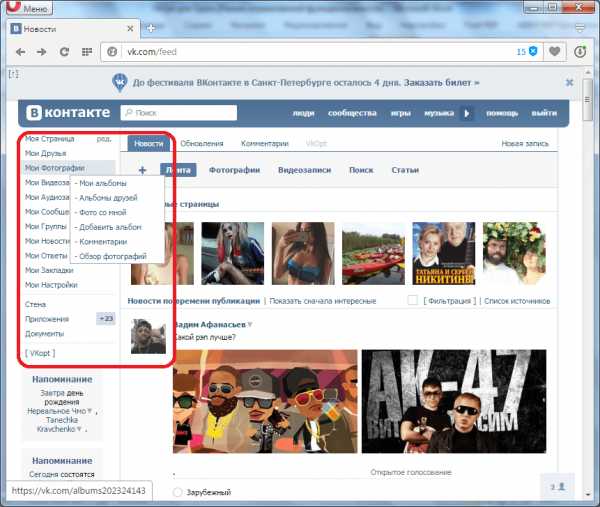600x507 pixels.
Task: Open the friends online icon at bottom right
Action: [558, 486]
